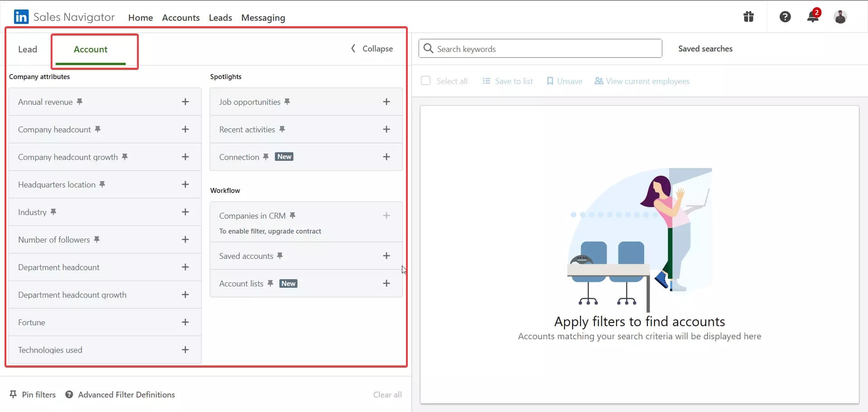This screenshot has width=868, height=412.
Task: Expand the Headquarters location filter
Action: (x=185, y=184)
